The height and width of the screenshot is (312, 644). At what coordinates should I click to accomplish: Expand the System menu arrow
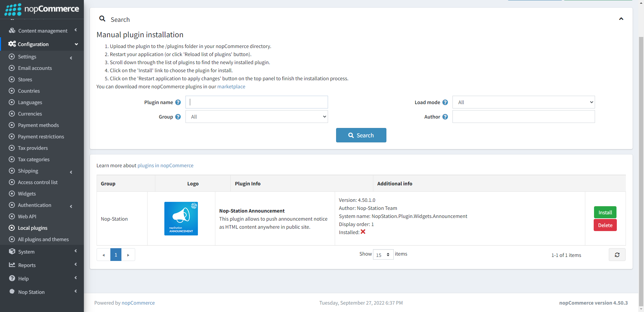(76, 251)
